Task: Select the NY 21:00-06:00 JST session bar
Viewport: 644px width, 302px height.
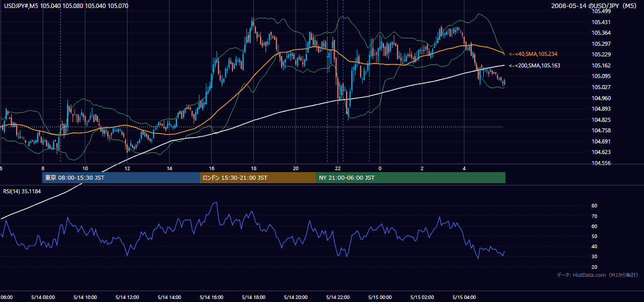Action: (x=411, y=178)
